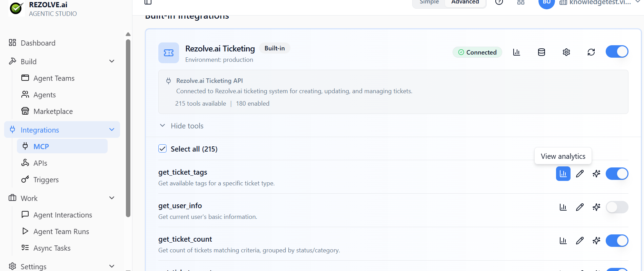Image resolution: width=644 pixels, height=271 pixels.
Task: Open settings gear for Rezolve.ai Ticketing
Action: [x=566, y=52]
